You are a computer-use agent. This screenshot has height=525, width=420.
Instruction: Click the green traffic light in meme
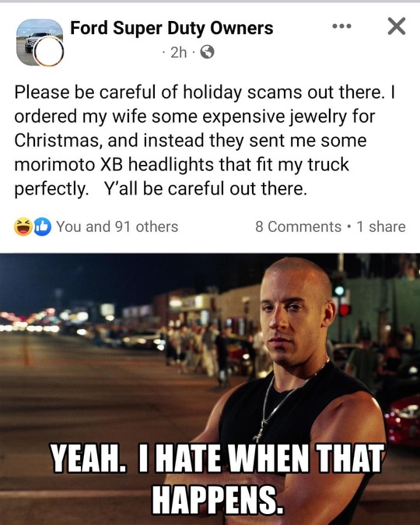pyautogui.click(x=339, y=291)
